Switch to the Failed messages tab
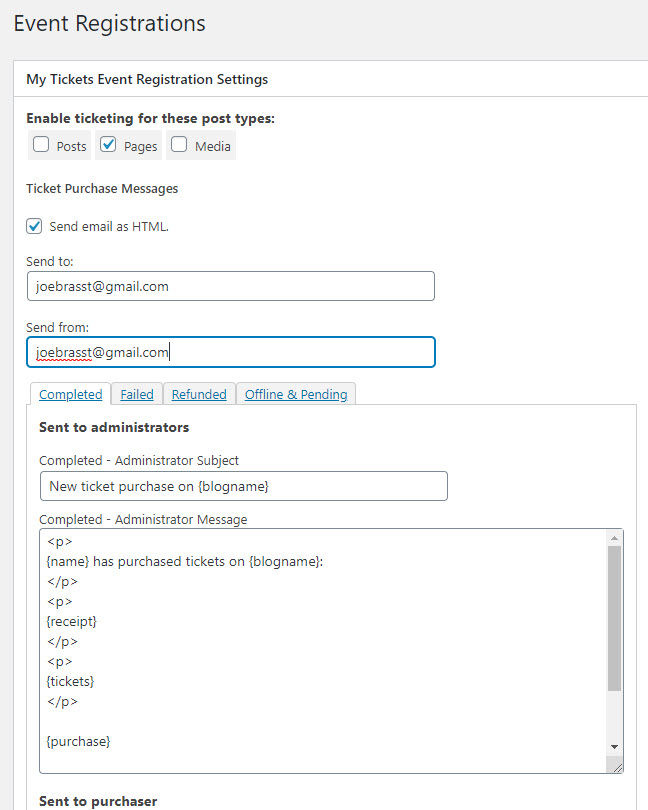The height and width of the screenshot is (810, 648). point(136,394)
